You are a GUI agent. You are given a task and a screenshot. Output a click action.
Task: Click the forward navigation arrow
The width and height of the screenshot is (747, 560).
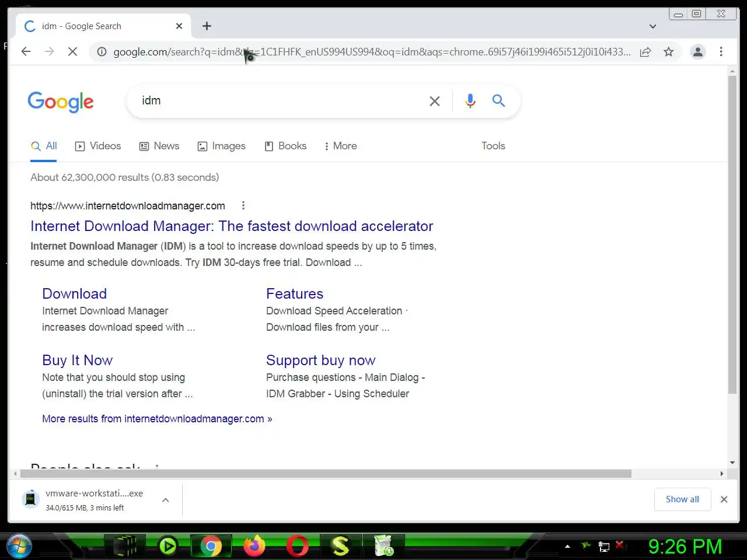(x=50, y=52)
